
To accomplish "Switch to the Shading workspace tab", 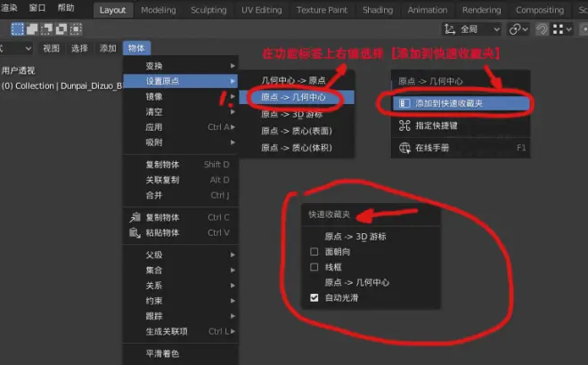I will (378, 10).
